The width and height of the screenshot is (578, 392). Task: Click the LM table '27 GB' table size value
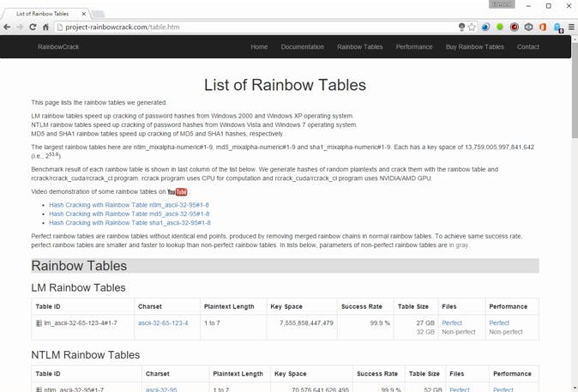point(425,323)
